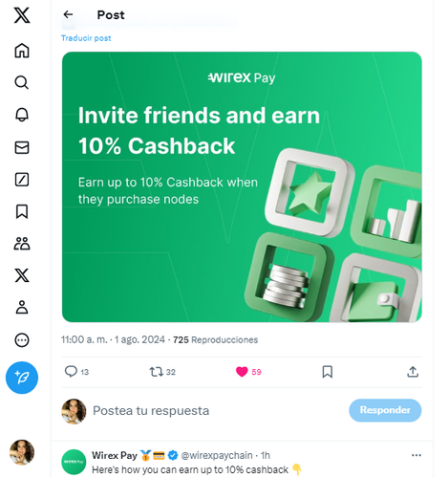This screenshot has width=448, height=478.
Task: Open Grok slash-square icon
Action: tap(22, 180)
